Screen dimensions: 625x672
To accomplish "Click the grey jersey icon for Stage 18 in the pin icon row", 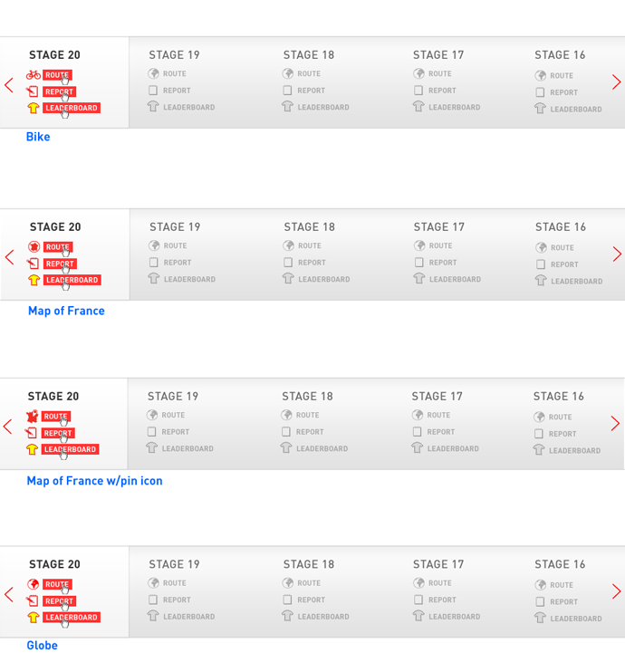I will 286,448.
